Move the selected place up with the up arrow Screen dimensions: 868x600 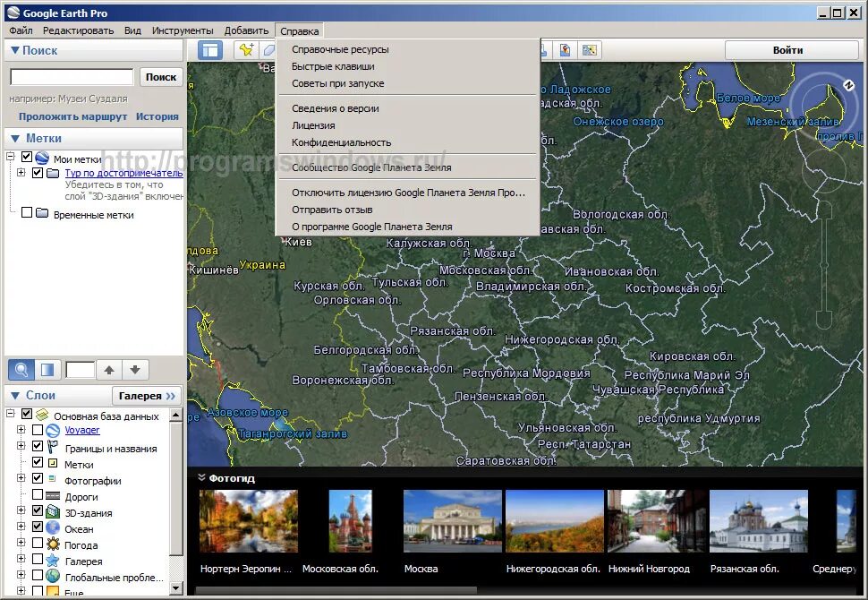(x=109, y=370)
